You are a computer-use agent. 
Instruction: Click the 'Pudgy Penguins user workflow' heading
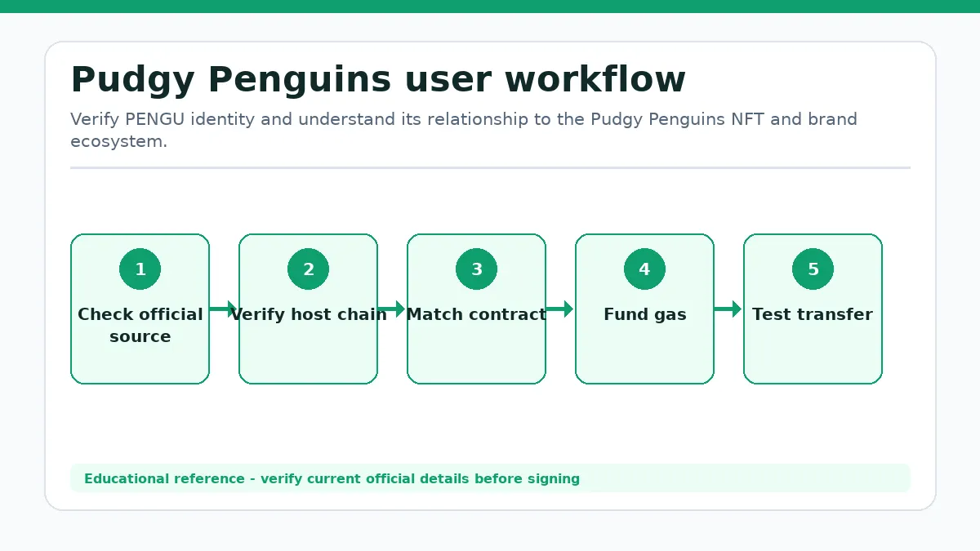coord(378,80)
